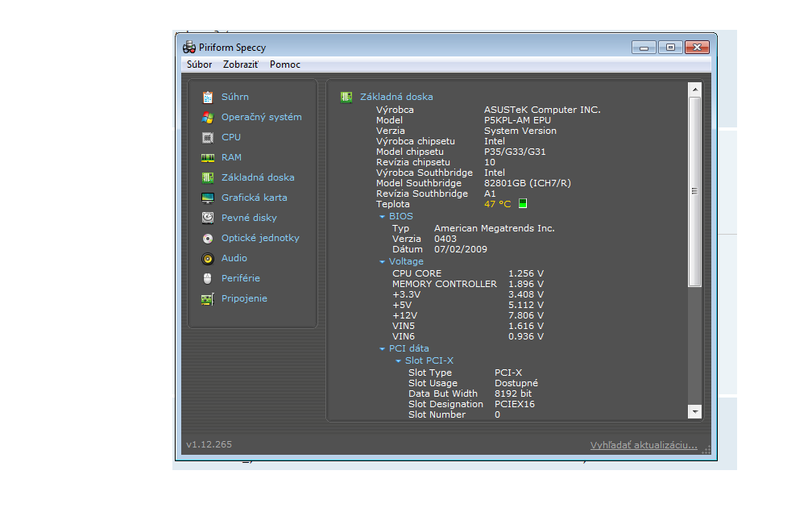Click the window resize grip corner
This screenshot has width=812, height=508.
[x=706, y=450]
